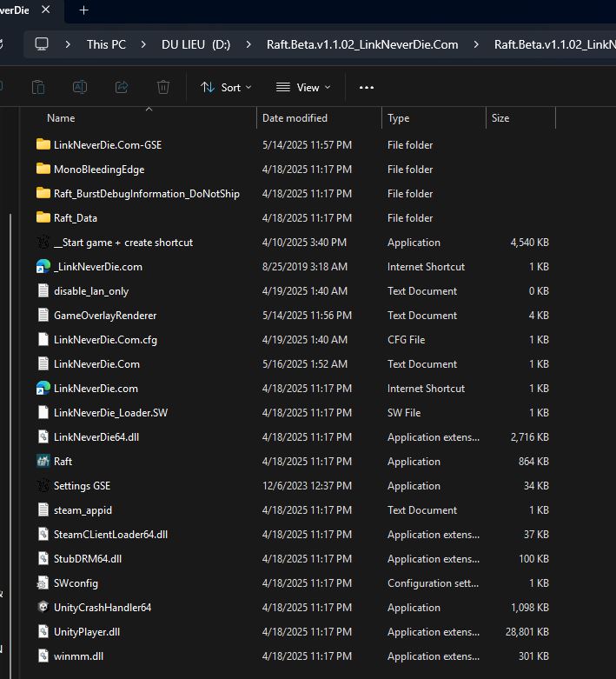Image resolution: width=616 pixels, height=679 pixels.
Task: Click the Delete trash can icon
Action: 163,87
